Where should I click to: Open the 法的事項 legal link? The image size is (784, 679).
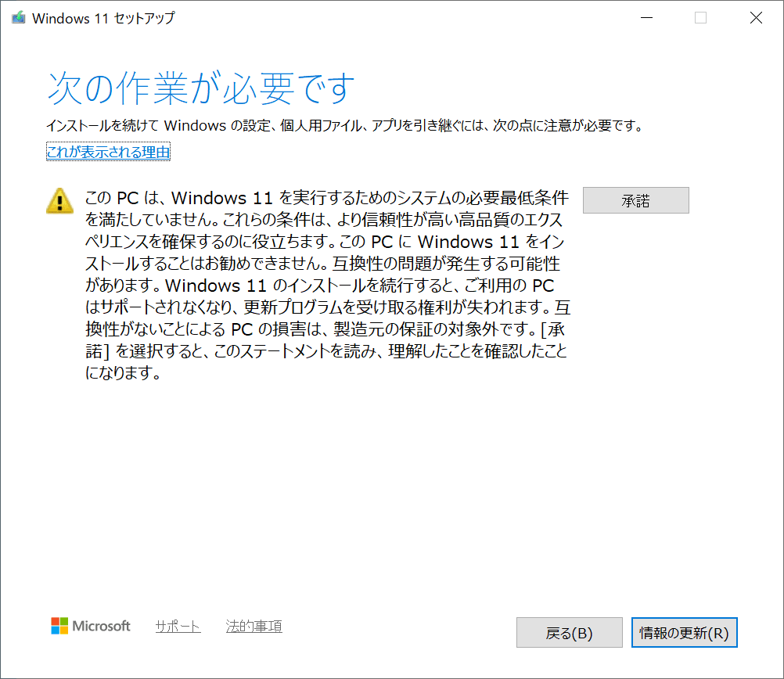click(254, 627)
